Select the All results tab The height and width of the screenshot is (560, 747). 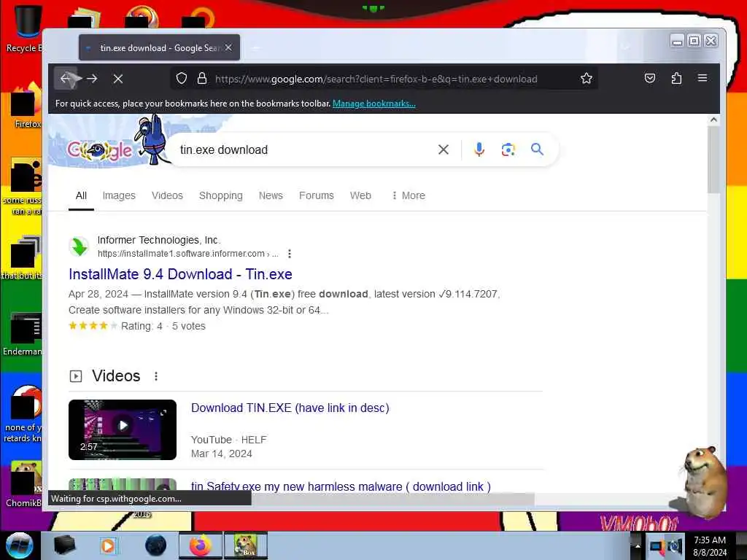pyautogui.click(x=81, y=195)
